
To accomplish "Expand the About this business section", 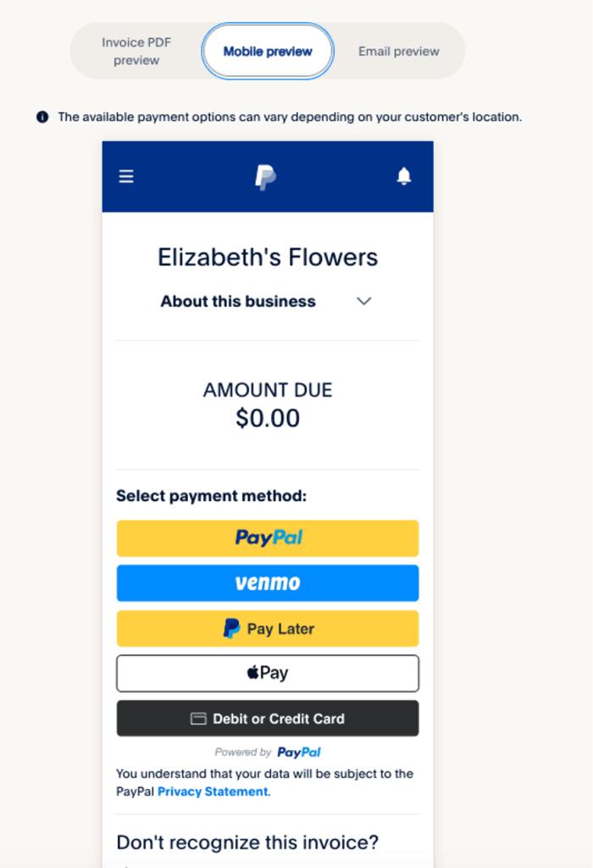I will point(238,301).
